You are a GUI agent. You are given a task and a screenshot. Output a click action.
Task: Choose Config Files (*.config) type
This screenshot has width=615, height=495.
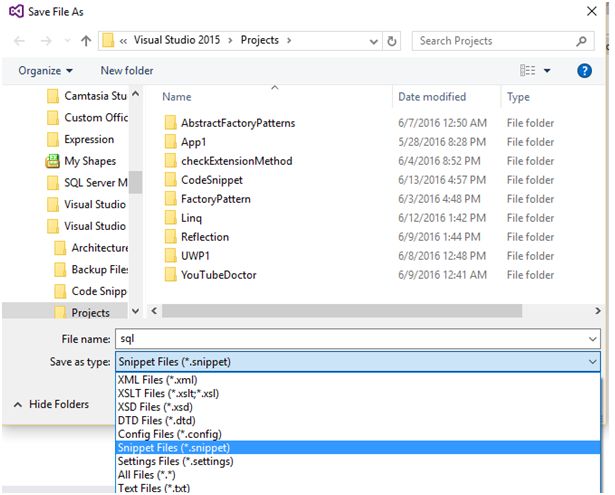(358, 434)
